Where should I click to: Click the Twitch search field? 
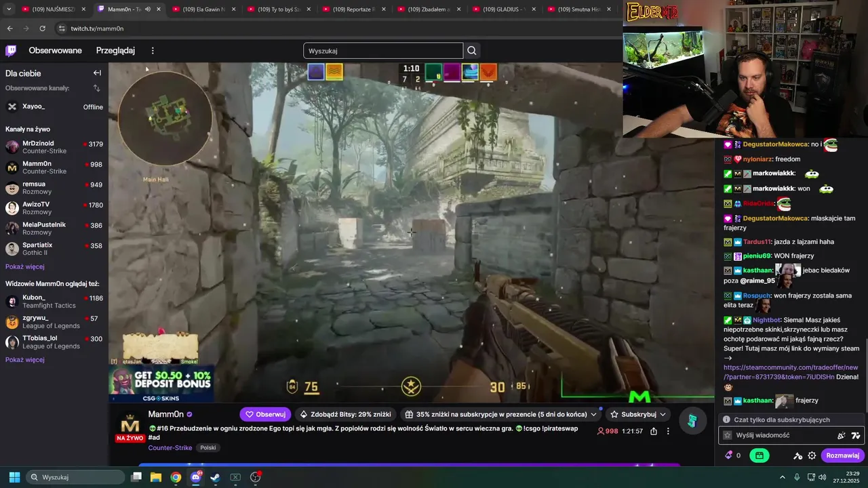pyautogui.click(x=383, y=51)
